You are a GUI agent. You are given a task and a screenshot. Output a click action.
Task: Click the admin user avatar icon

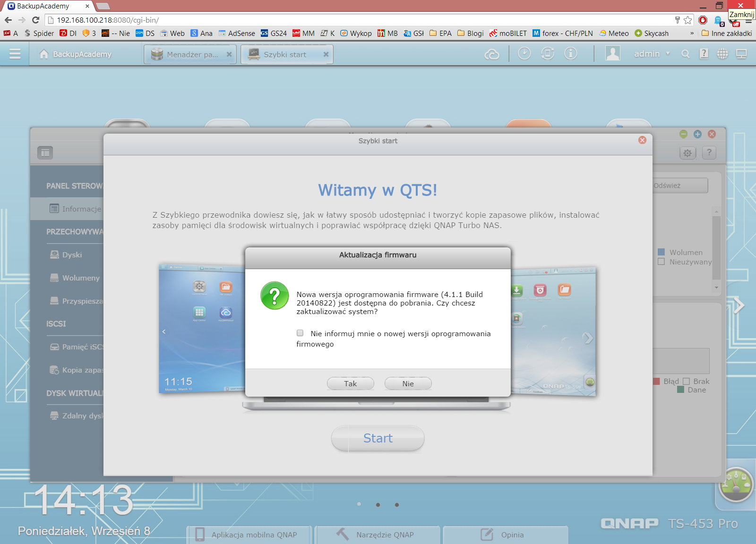(613, 53)
